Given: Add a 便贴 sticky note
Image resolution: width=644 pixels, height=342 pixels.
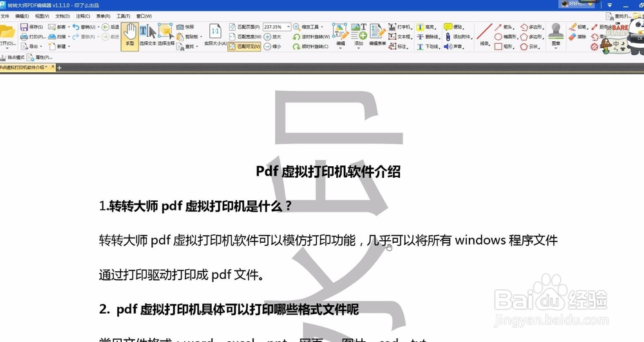Looking at the screenshot, I should [x=454, y=26].
